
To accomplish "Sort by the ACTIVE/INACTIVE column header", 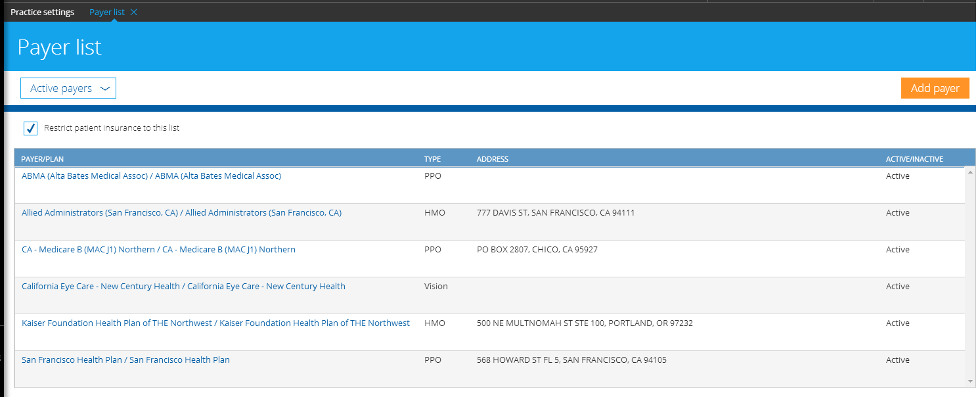I will click(x=914, y=159).
